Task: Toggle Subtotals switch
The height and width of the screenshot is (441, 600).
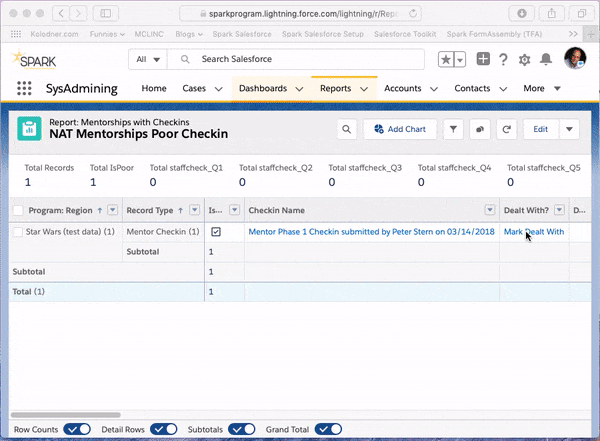Action: pos(241,429)
